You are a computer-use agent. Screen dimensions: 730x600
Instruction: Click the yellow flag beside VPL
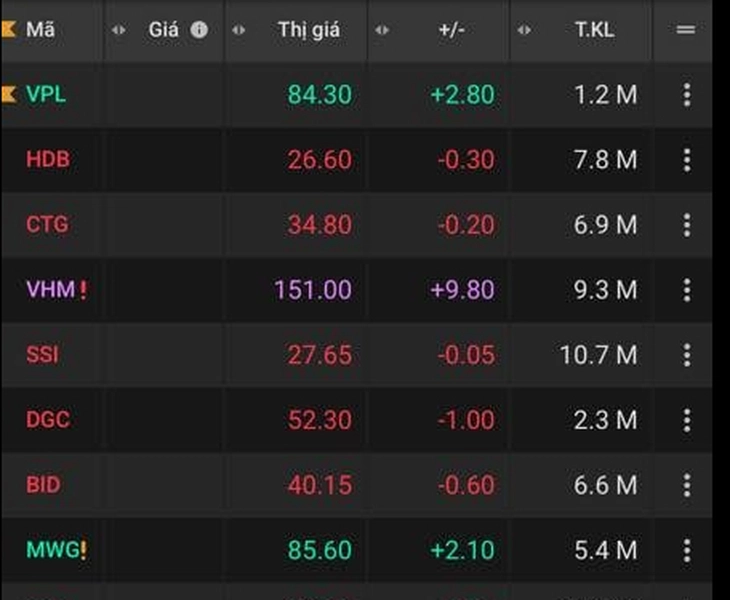click(x=9, y=95)
